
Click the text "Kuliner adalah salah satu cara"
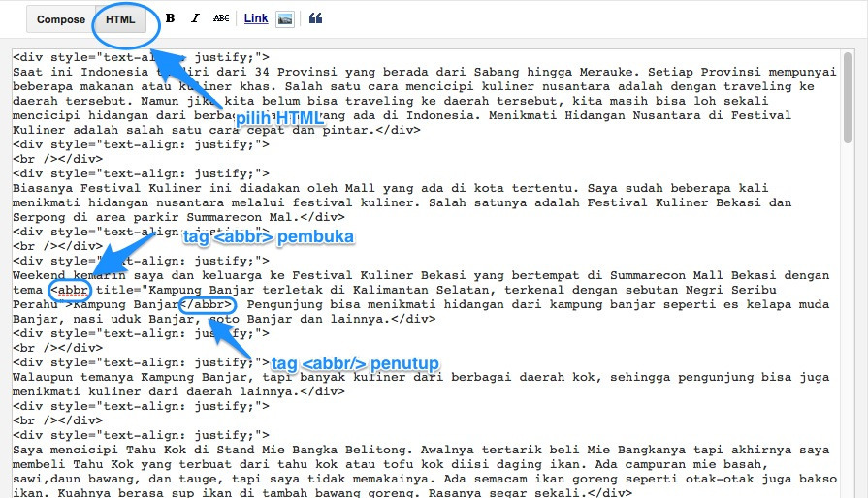[x=126, y=130]
